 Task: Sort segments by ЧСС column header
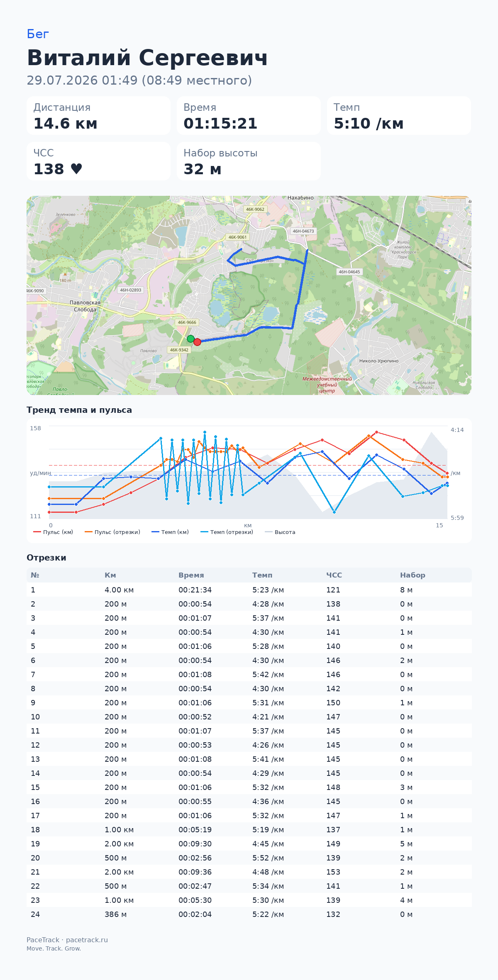tap(334, 575)
